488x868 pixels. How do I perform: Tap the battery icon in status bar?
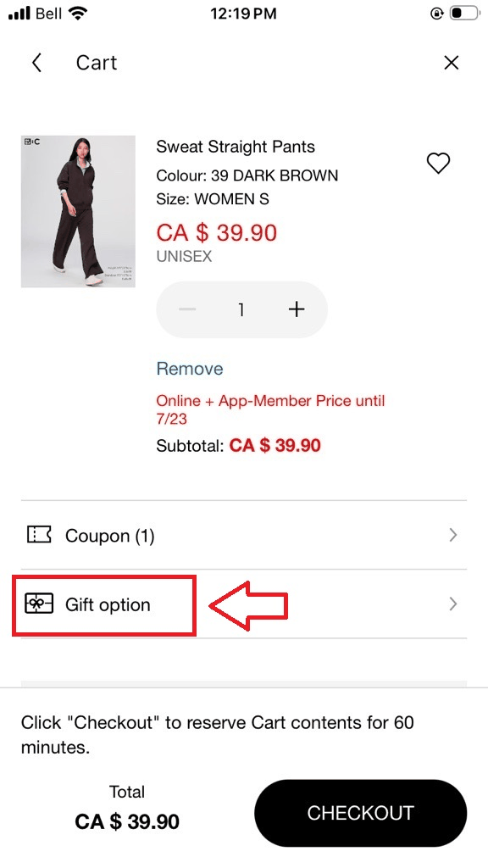(x=463, y=14)
